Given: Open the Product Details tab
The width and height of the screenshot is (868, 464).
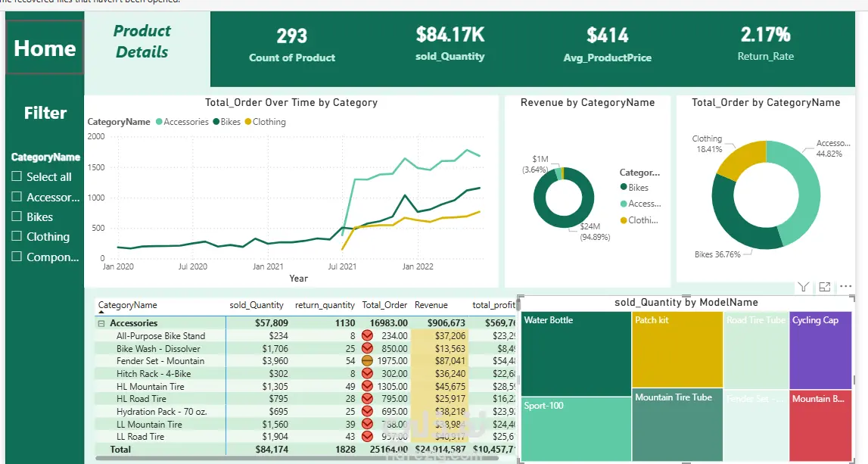Looking at the screenshot, I should [x=142, y=42].
